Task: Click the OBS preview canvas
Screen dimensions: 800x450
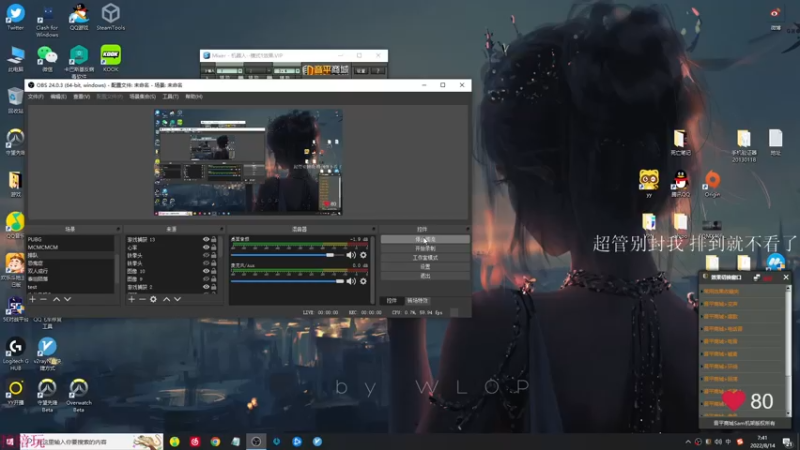Action: 248,162
